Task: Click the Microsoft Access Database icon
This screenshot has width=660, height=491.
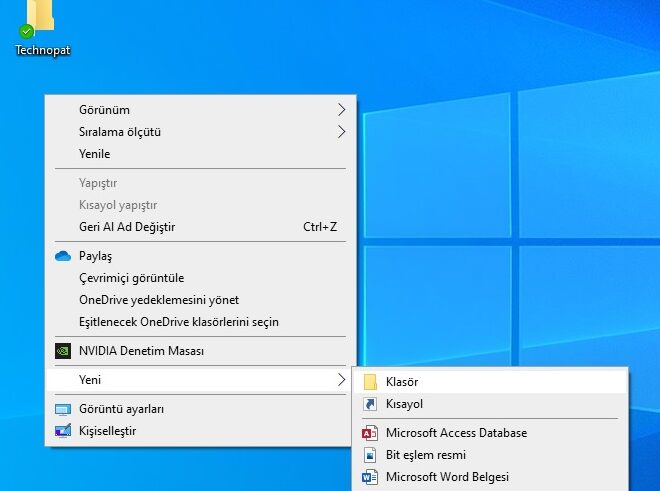Action: coord(370,433)
